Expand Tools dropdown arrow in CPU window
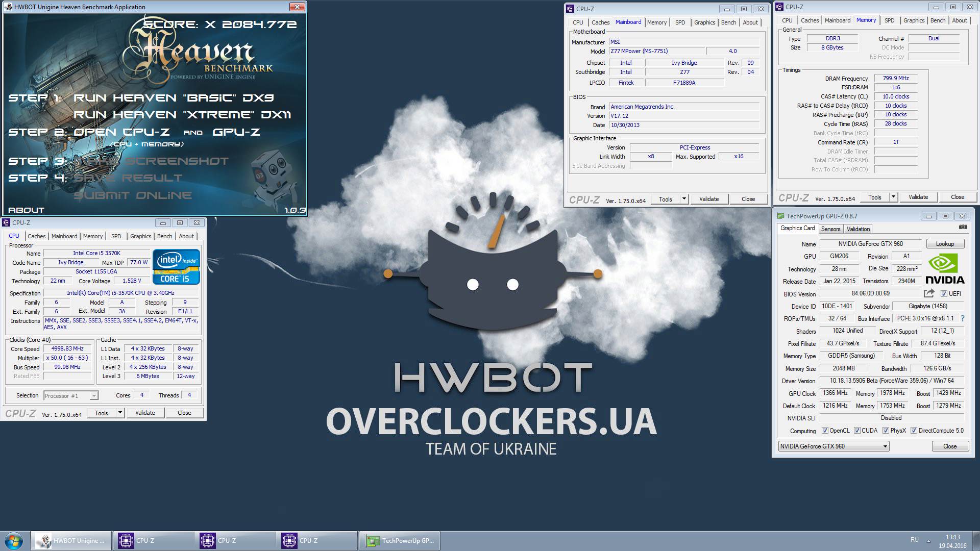The image size is (980, 551). (x=120, y=413)
